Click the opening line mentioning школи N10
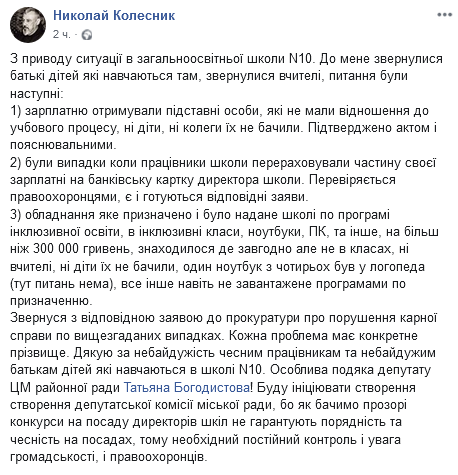 point(162,59)
